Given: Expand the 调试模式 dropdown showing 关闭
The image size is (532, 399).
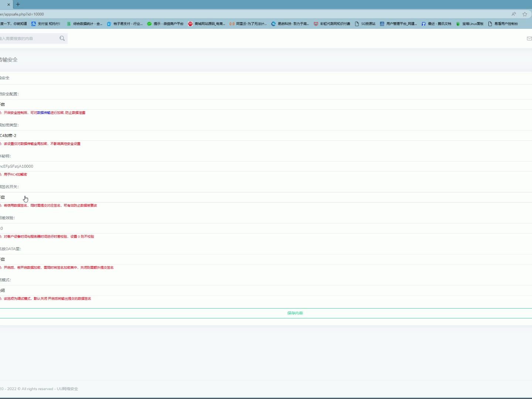Looking at the screenshot, I should pos(266,290).
